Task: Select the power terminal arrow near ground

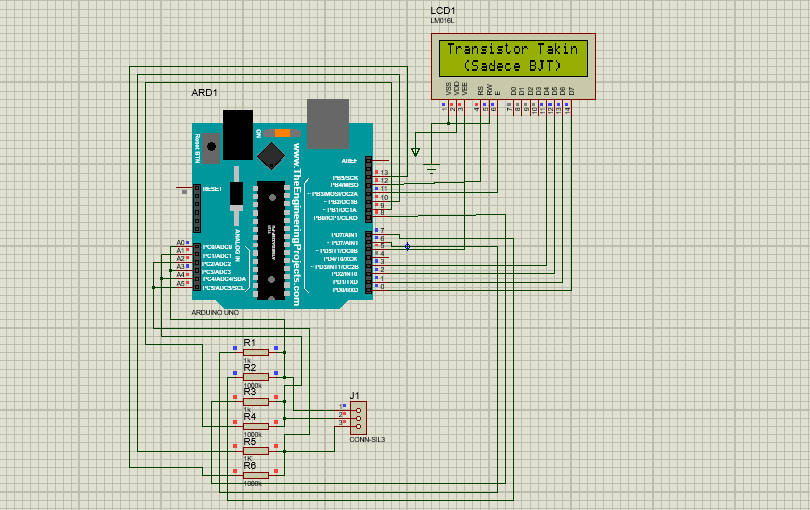Action: click(x=415, y=152)
